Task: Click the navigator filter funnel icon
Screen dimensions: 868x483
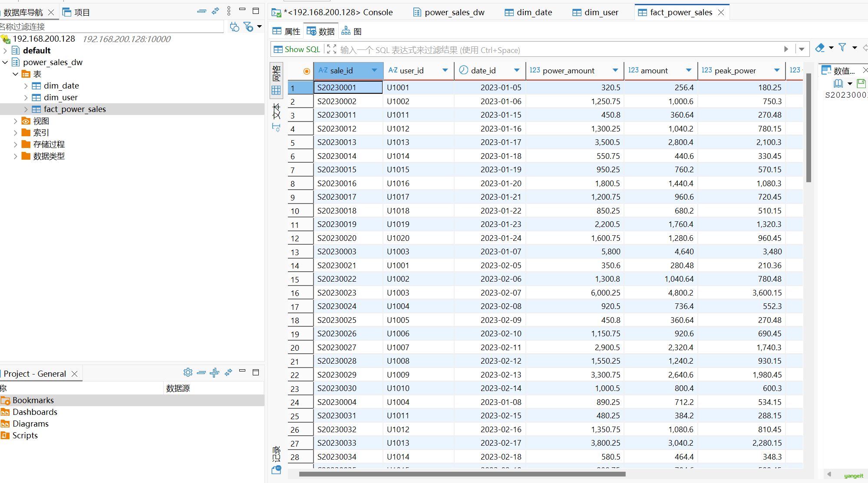Action: click(248, 27)
